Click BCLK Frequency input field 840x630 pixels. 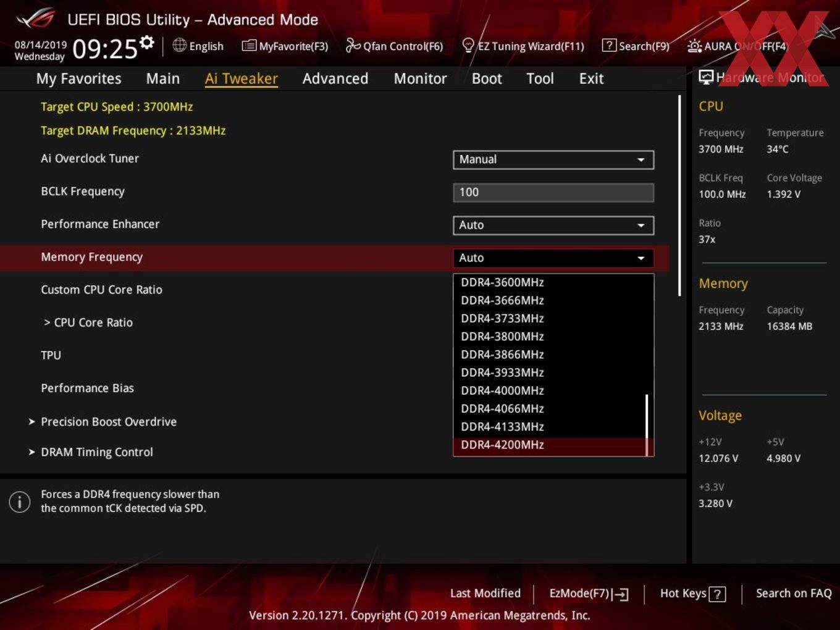[553, 192]
